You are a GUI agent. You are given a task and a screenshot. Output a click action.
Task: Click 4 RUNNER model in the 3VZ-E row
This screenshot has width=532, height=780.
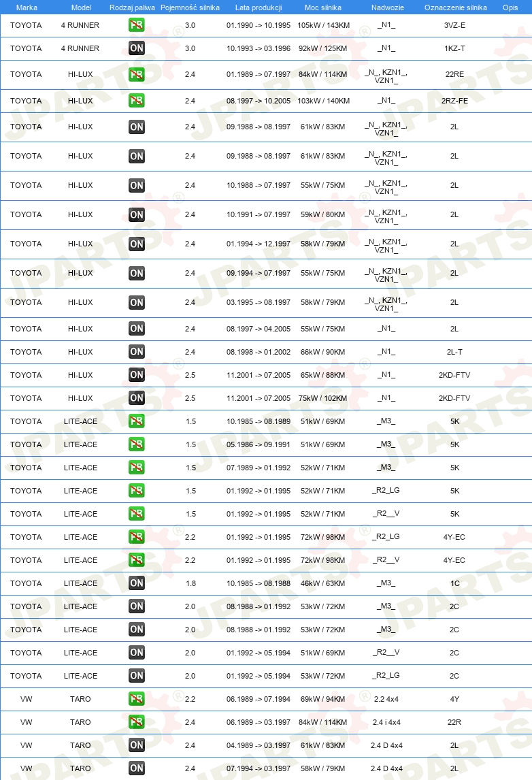80,25
